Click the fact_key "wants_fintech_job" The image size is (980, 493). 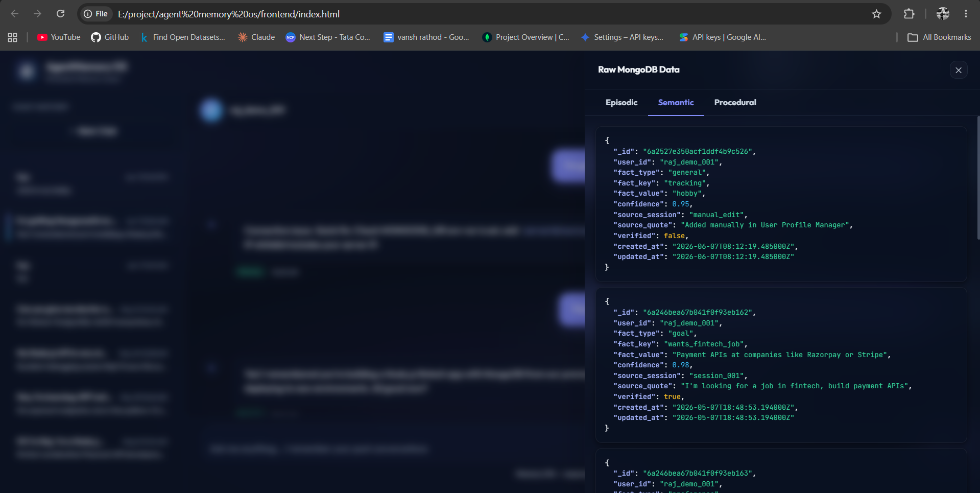click(704, 344)
